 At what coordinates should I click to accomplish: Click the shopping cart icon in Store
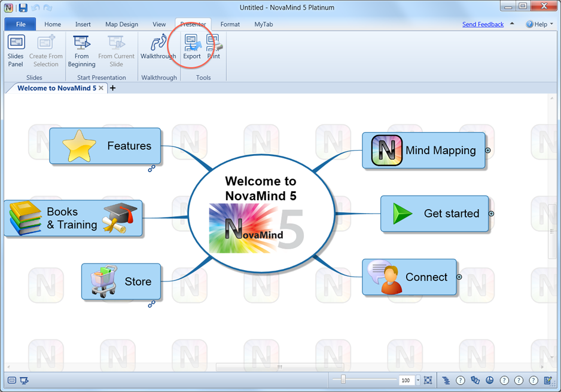point(104,281)
